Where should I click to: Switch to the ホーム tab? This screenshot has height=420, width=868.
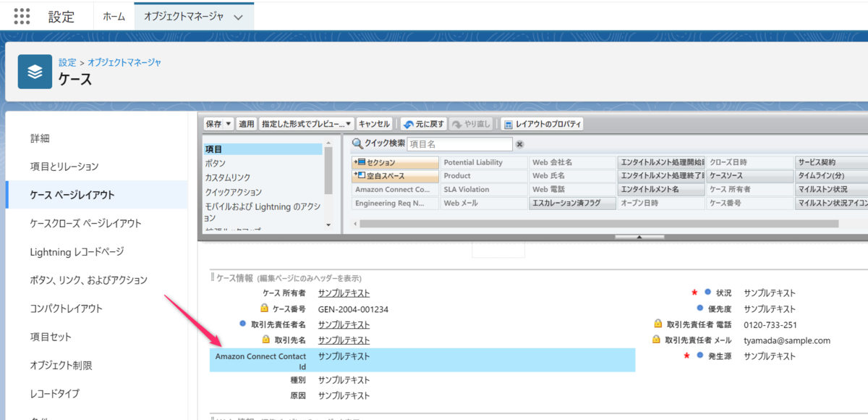(114, 16)
